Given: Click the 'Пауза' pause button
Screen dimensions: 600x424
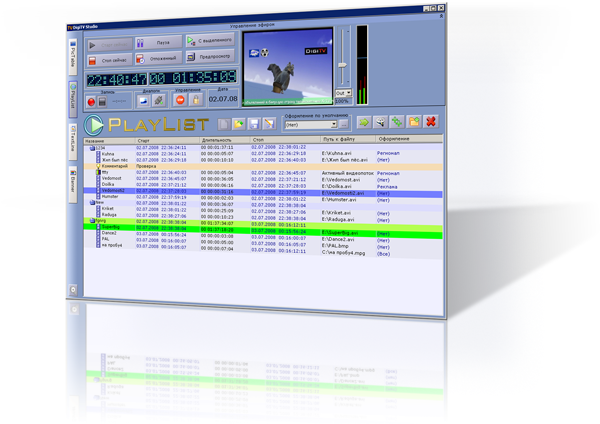Looking at the screenshot, I should click(159, 43).
